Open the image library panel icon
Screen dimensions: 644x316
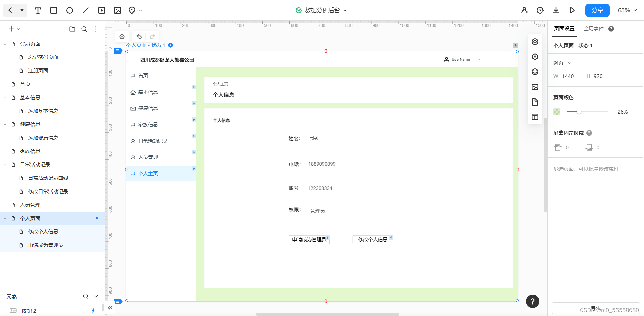pos(535,87)
